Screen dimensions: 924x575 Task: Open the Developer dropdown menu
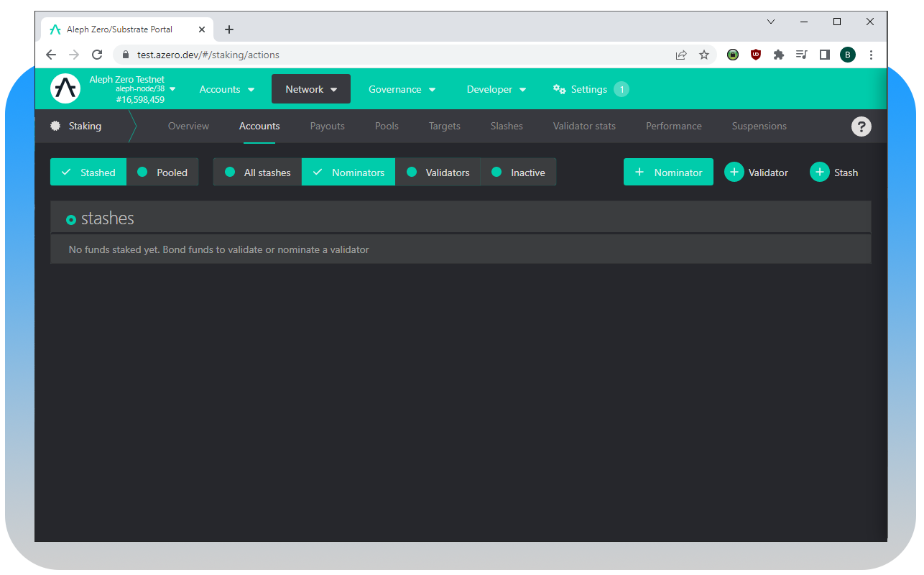click(496, 89)
